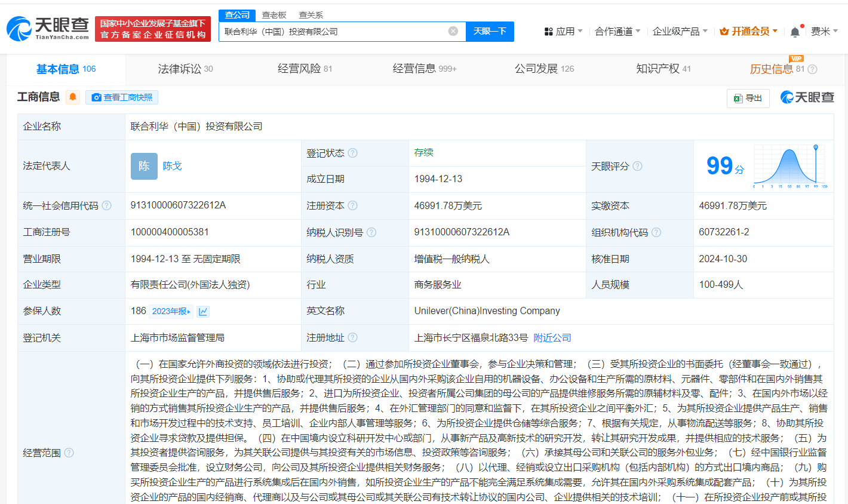Click help icon next to 经营范围
This screenshot has width=848, height=504.
69,453
